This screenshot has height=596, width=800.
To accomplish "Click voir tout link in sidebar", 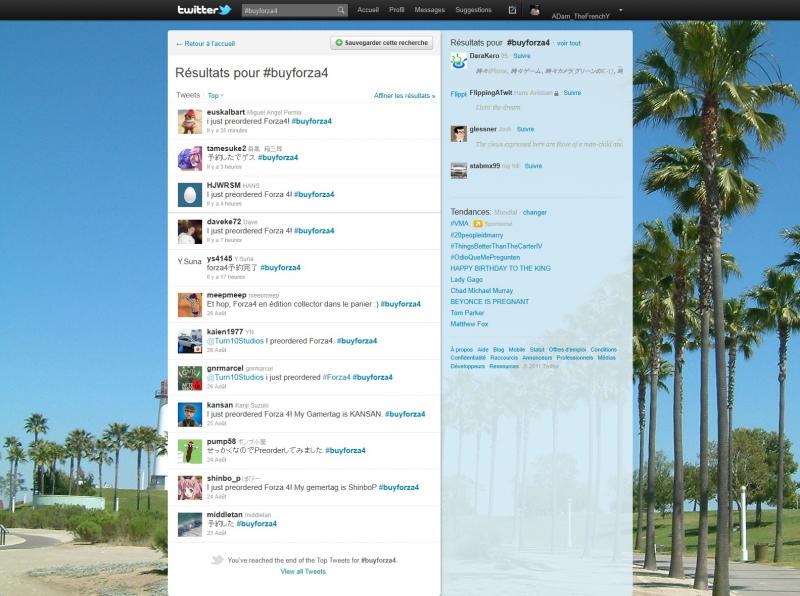I will coord(568,43).
